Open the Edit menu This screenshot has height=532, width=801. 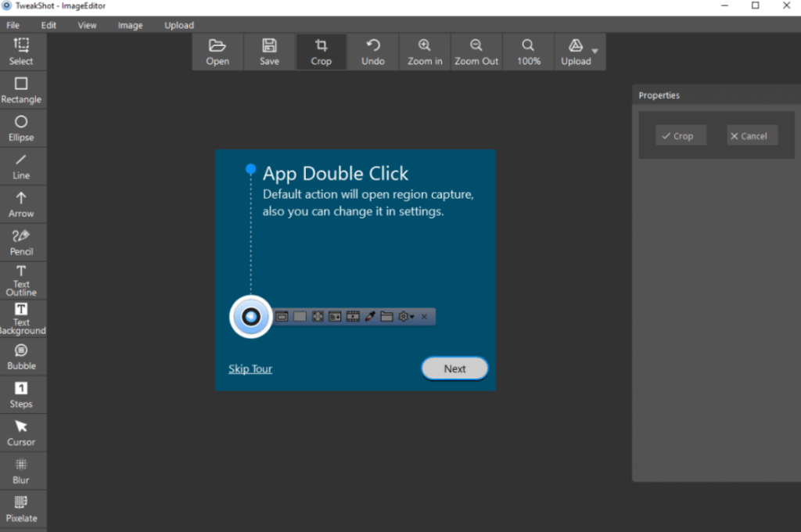click(48, 25)
